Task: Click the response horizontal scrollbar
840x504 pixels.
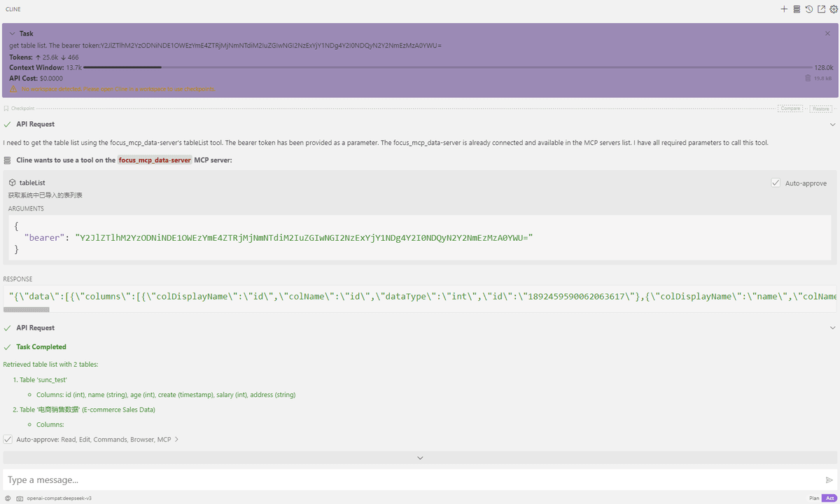Action: pyautogui.click(x=26, y=309)
